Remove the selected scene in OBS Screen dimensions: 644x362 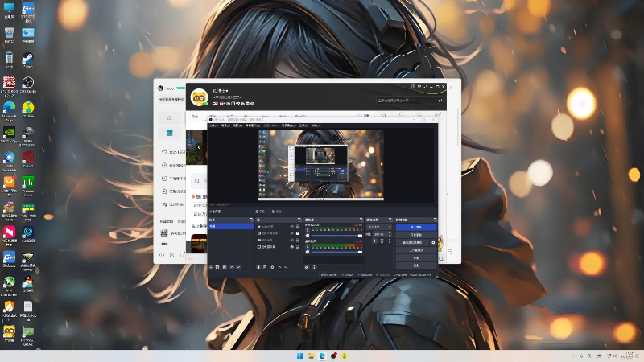(x=217, y=267)
